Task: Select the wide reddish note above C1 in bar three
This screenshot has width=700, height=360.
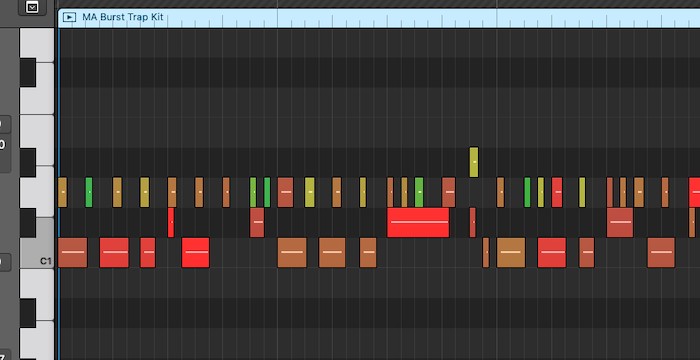Action: [x=620, y=222]
